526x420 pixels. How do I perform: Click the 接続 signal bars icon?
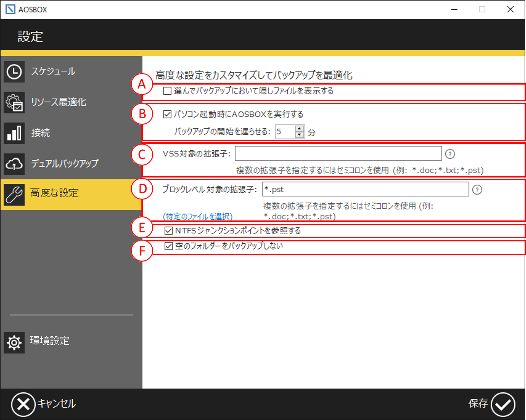coord(14,133)
